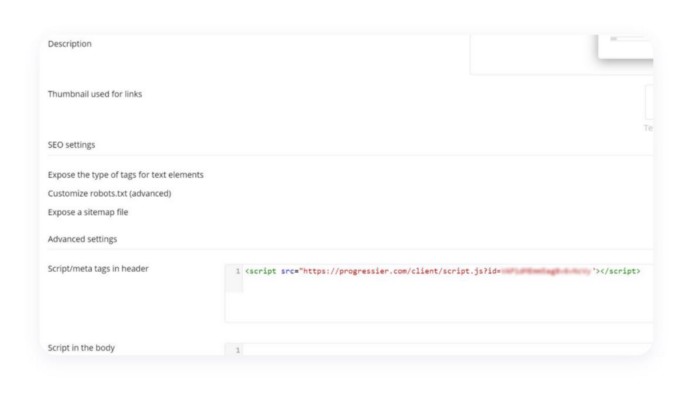
Task: Click the 'Script in the body' label
Action: (x=81, y=348)
